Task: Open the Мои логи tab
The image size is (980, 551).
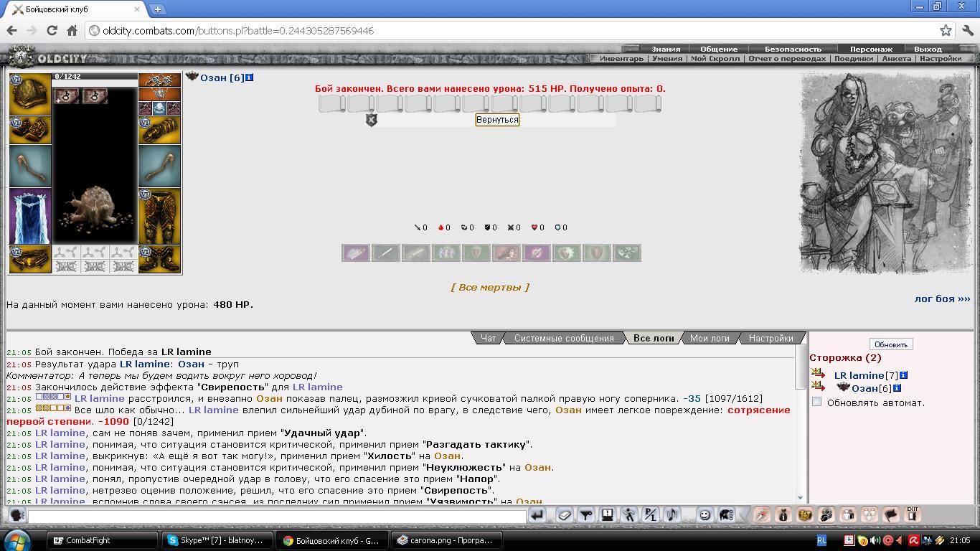Action: click(x=710, y=338)
